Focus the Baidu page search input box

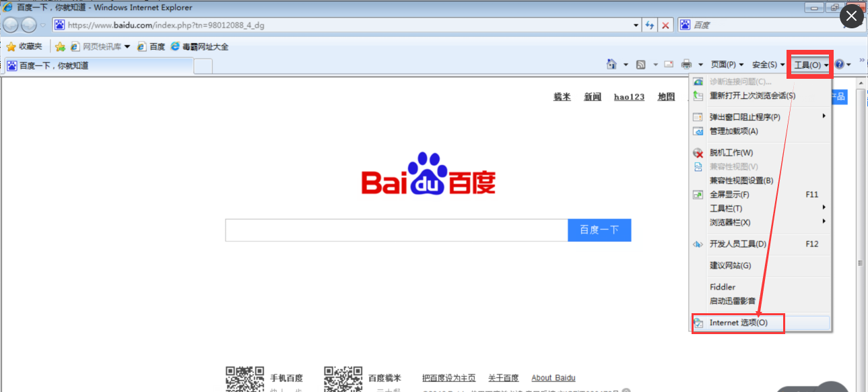397,230
